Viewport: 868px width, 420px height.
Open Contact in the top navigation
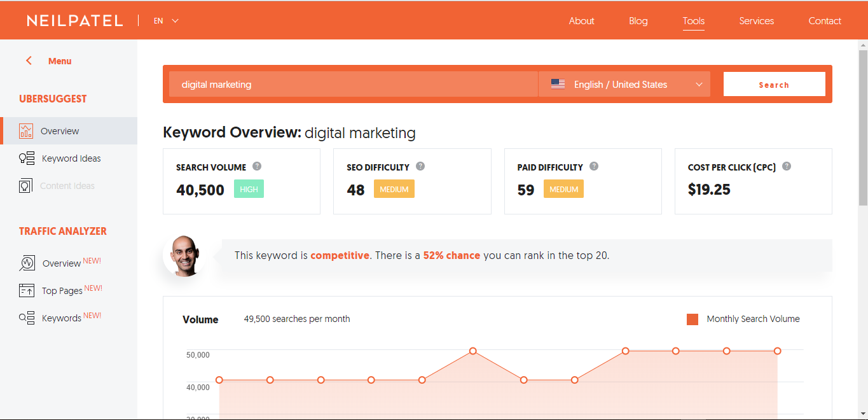(825, 20)
